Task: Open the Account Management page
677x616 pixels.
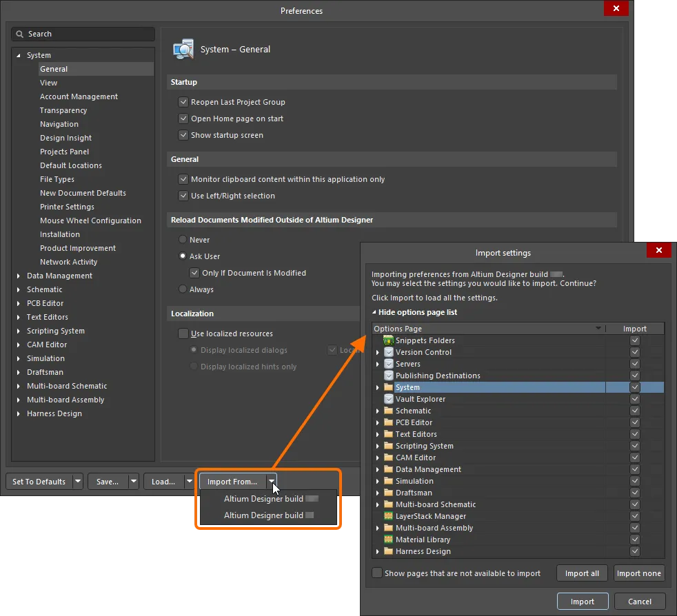Action: (79, 96)
